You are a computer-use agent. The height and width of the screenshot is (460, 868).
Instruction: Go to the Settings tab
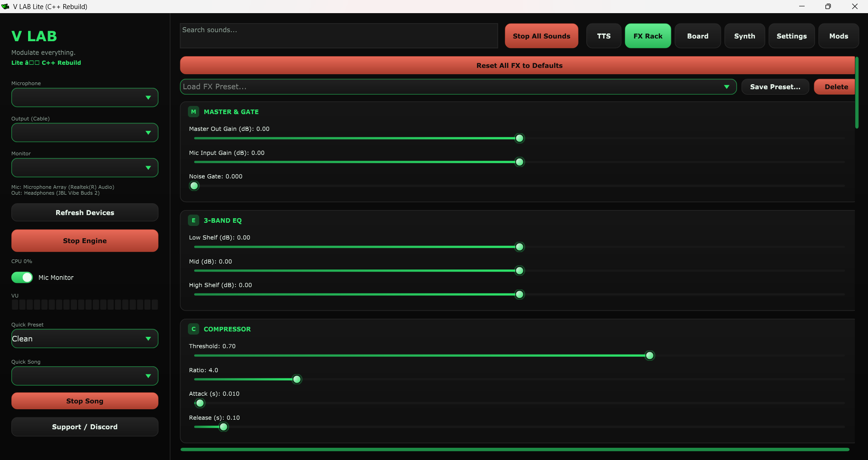point(791,36)
